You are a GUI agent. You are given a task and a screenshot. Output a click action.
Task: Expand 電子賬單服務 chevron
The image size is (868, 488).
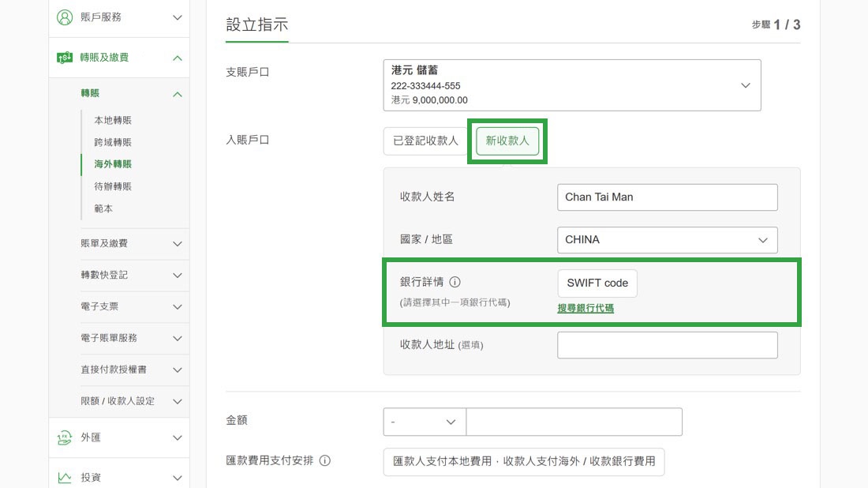point(177,339)
